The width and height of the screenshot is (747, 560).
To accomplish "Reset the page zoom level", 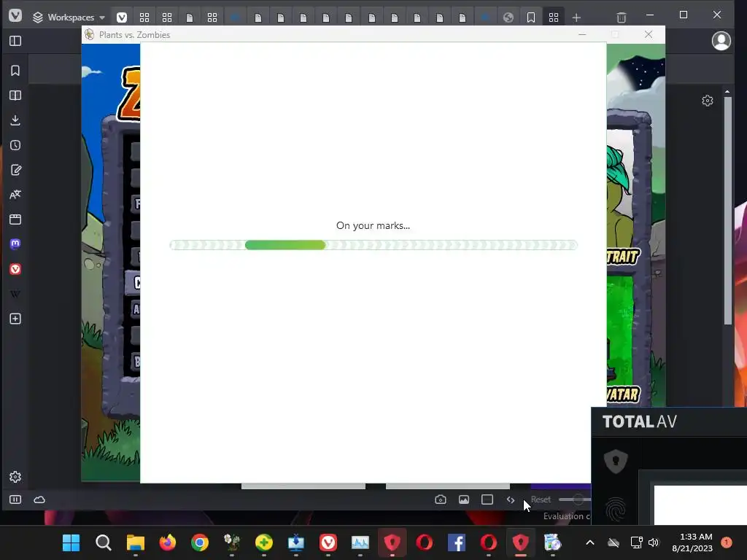I will click(541, 499).
